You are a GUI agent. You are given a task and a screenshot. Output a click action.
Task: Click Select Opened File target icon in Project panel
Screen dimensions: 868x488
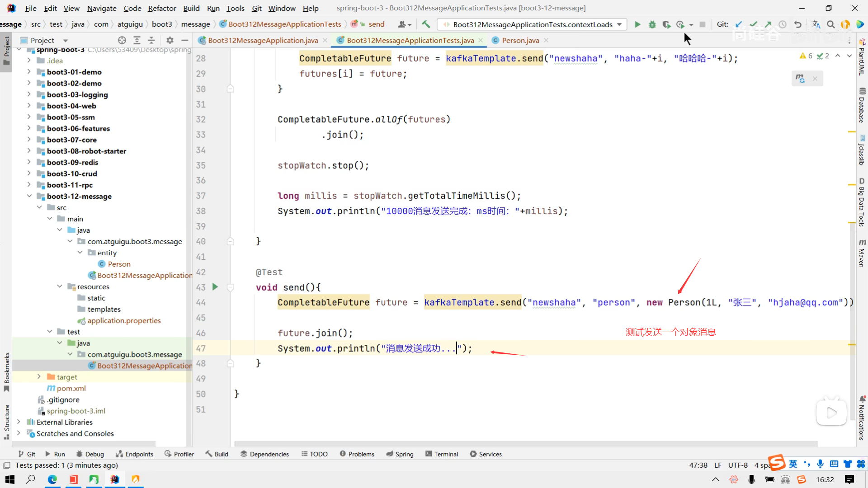coord(122,40)
